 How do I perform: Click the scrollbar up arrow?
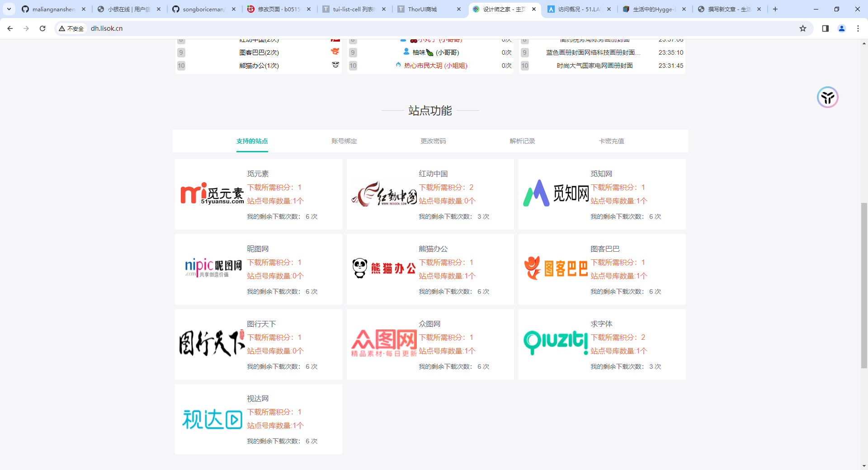point(864,43)
